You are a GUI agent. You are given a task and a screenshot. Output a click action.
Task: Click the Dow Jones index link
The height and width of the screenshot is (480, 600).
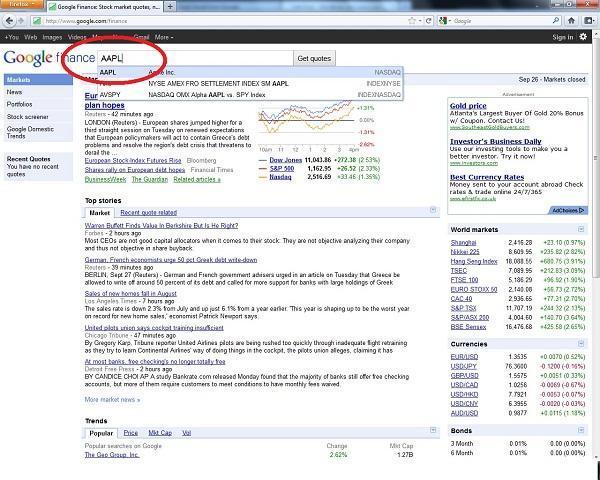[x=286, y=160]
